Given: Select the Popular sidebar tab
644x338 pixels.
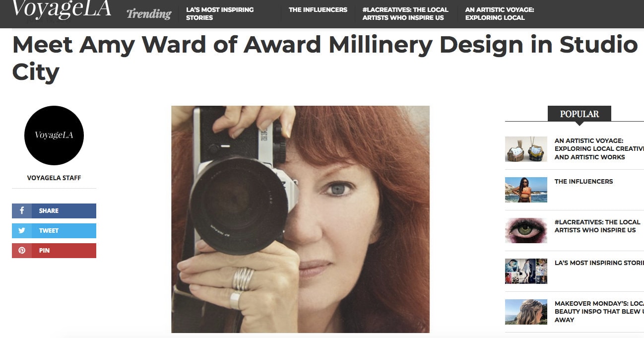Looking at the screenshot, I should pyautogui.click(x=580, y=114).
